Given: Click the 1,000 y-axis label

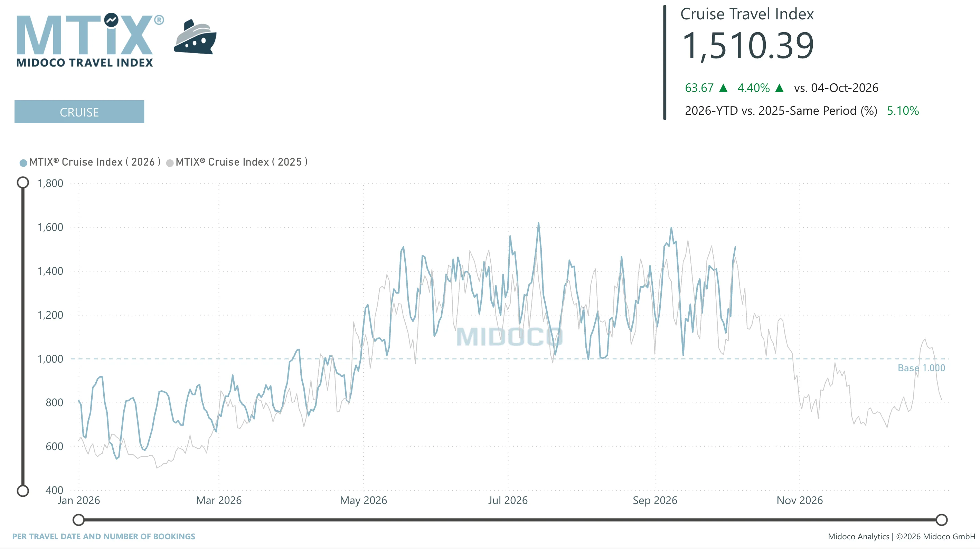Looking at the screenshot, I should 50,359.
